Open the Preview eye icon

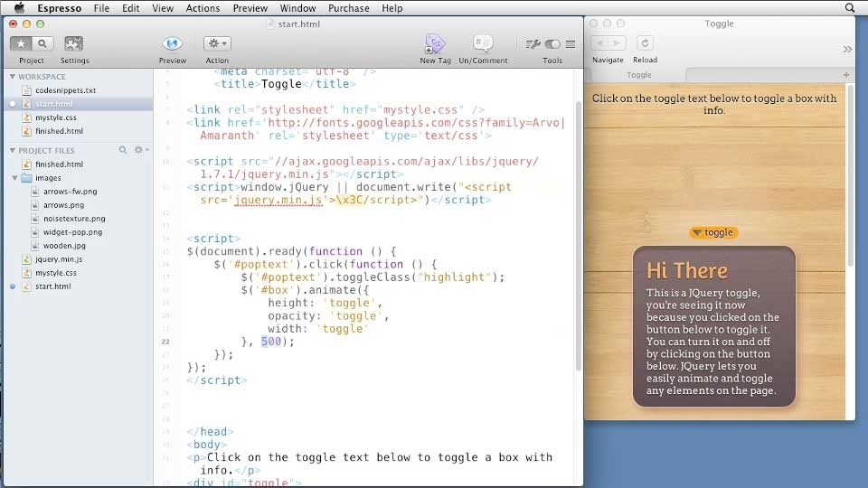[172, 43]
